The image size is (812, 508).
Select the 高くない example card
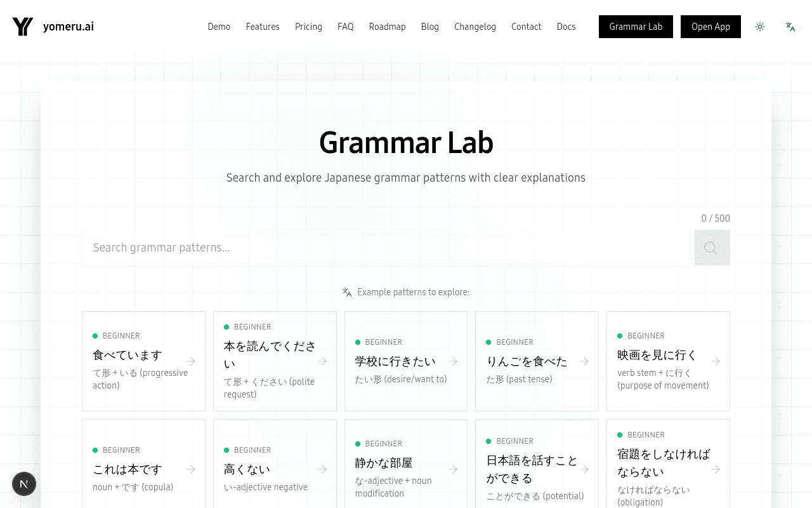click(x=275, y=469)
